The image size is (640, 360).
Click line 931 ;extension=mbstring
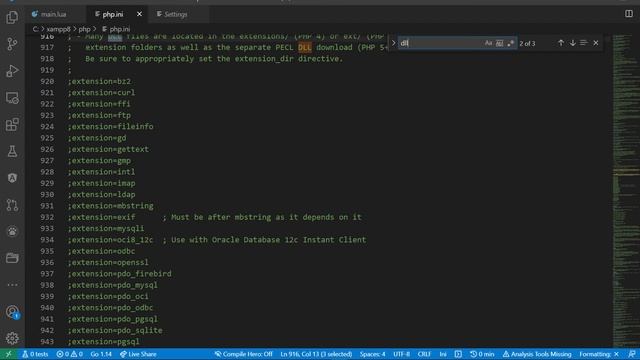click(110, 206)
